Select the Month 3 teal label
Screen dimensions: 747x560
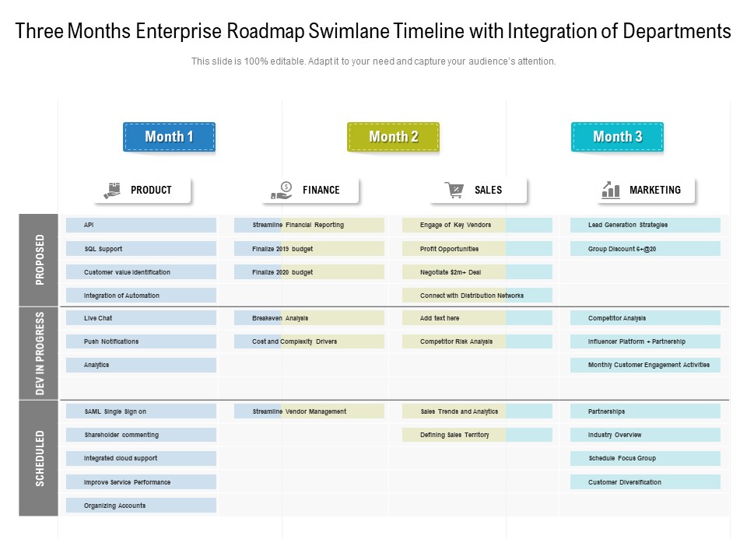point(617,137)
